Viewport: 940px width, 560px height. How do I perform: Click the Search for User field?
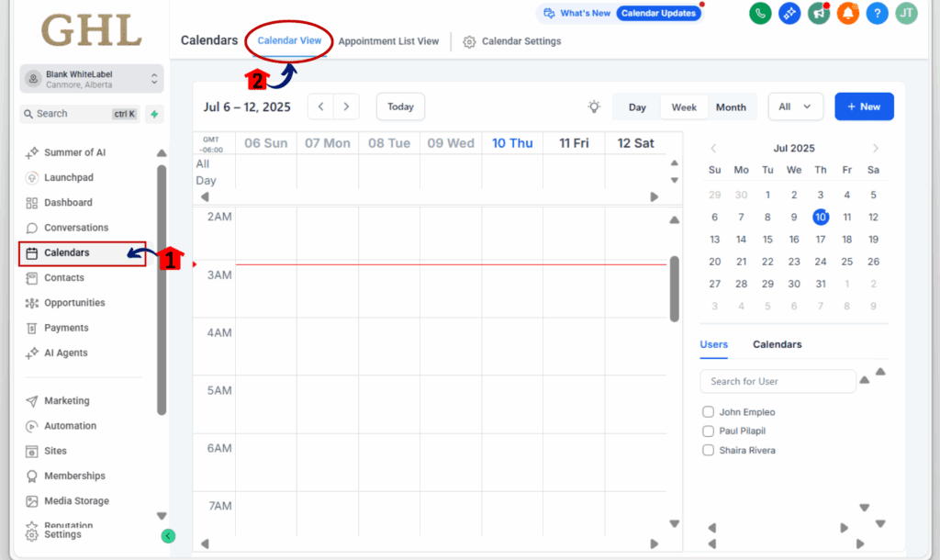pos(778,381)
